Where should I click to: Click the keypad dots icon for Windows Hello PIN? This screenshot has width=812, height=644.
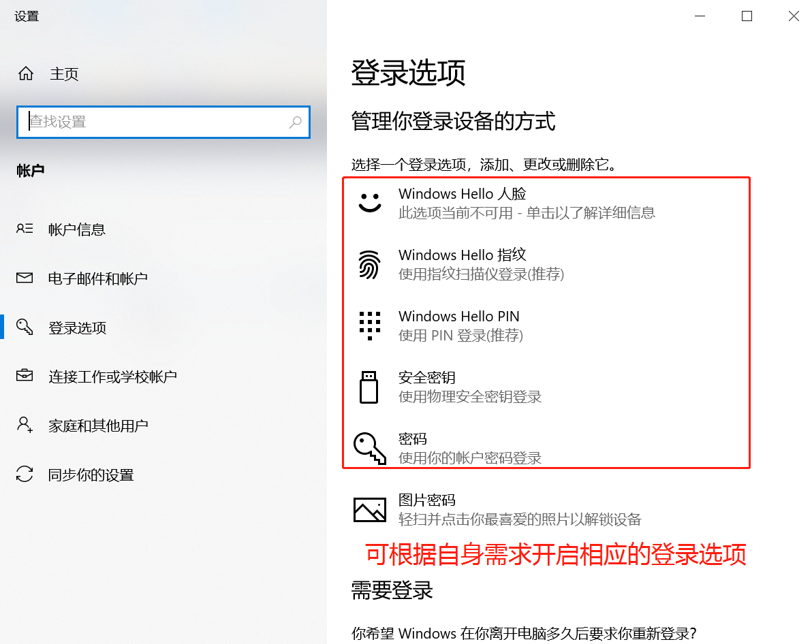tap(370, 325)
